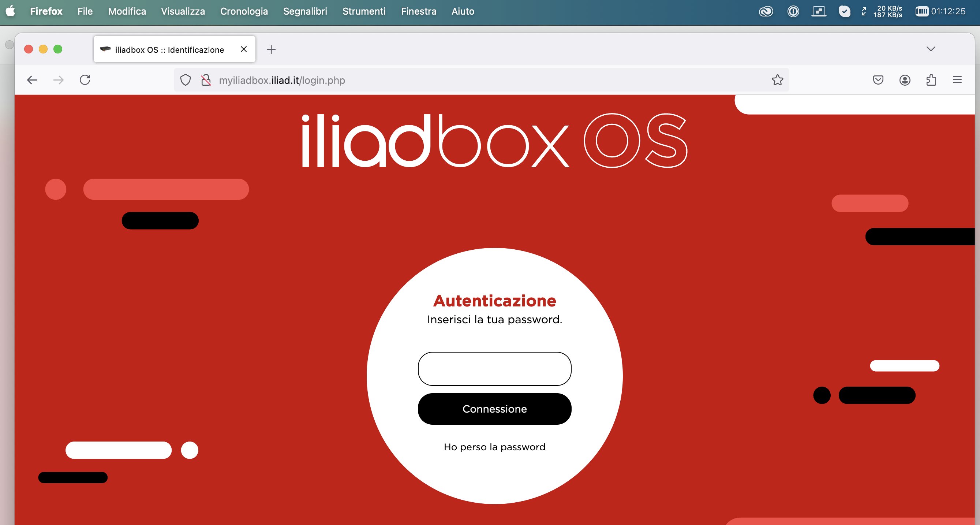Click the green fullscreen window button
The width and height of the screenshot is (980, 525).
pyautogui.click(x=58, y=49)
